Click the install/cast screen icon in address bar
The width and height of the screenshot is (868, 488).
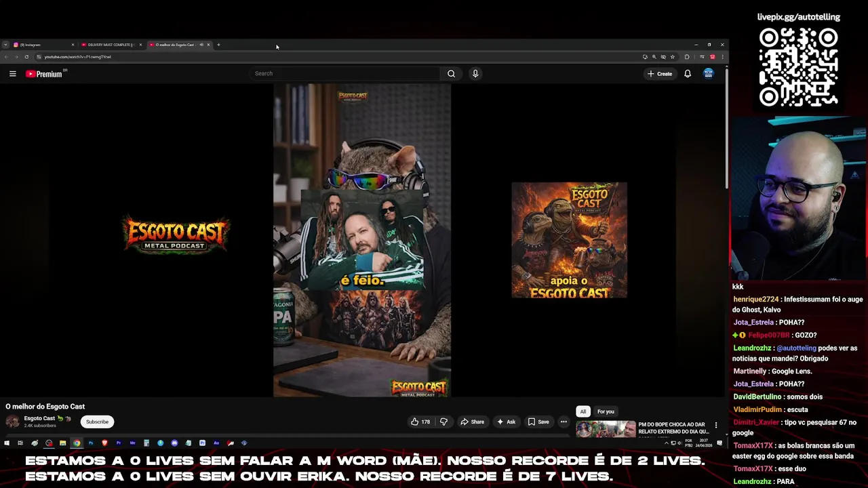coord(645,57)
